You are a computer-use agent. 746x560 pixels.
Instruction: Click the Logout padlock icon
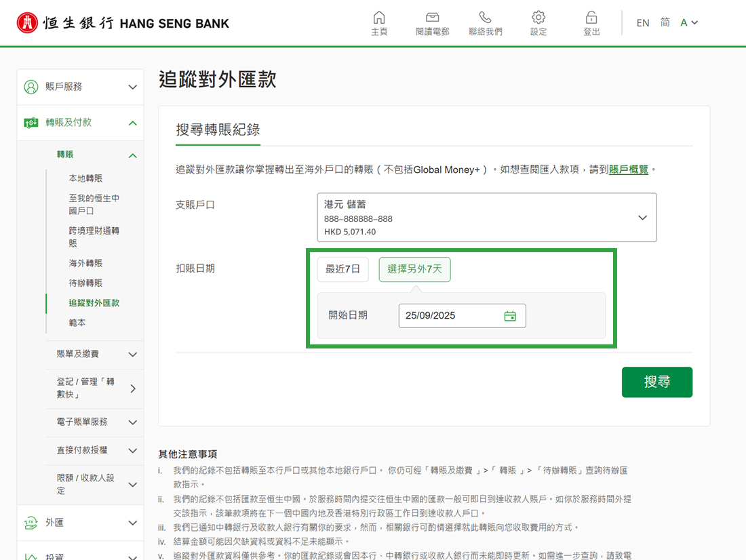click(591, 18)
